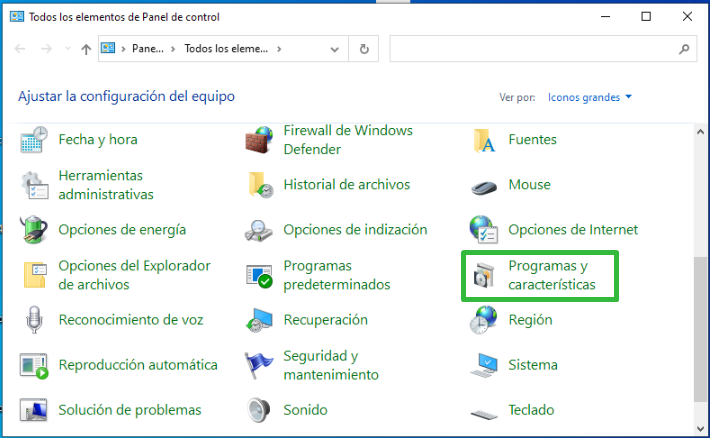Open the Programas y características link
The image size is (710, 438).
click(552, 275)
